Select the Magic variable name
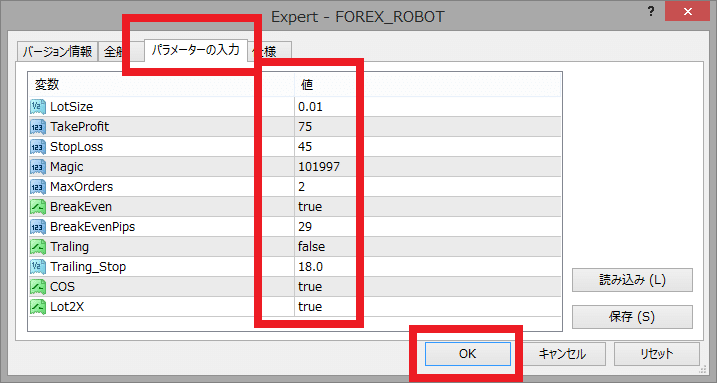Viewport: 717px width, 383px height. [x=67, y=167]
